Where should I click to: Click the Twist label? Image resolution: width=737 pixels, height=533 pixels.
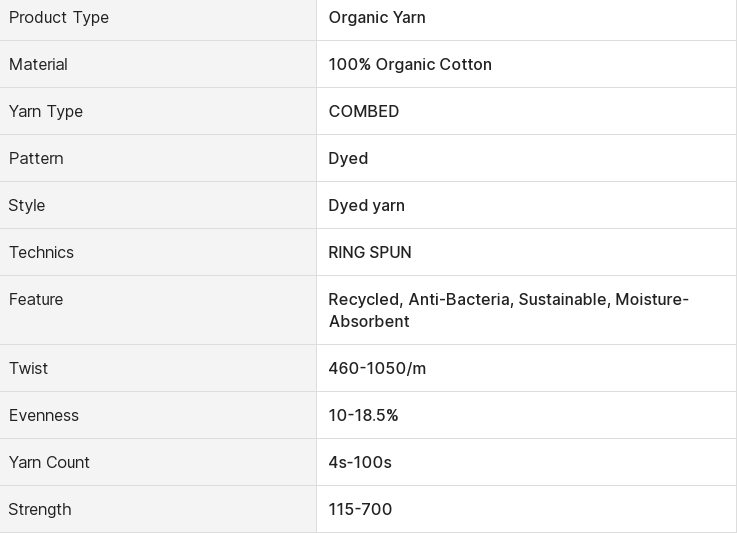[x=28, y=368]
